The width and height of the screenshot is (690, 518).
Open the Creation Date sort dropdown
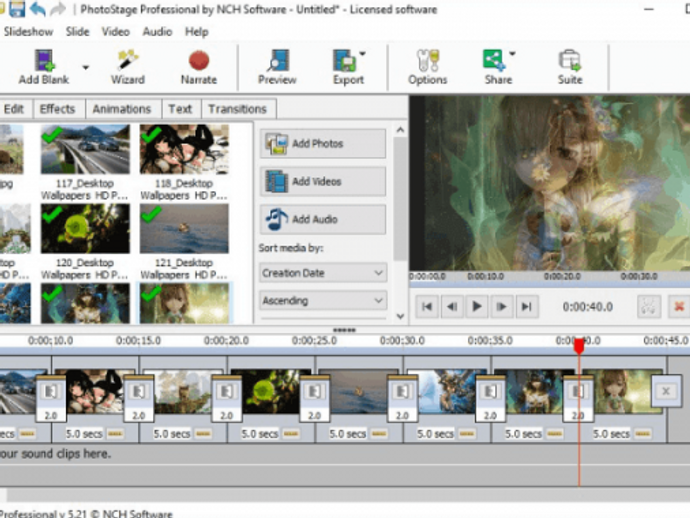(323, 273)
